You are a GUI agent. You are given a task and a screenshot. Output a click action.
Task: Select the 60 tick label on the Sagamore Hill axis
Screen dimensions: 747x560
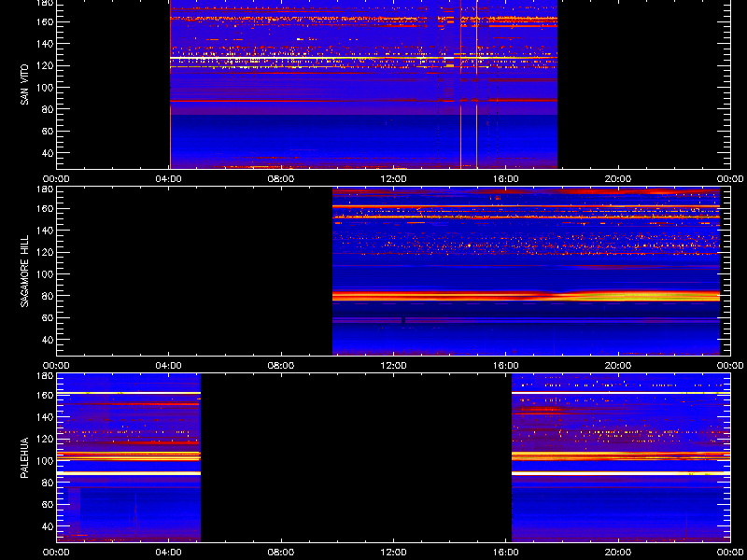pos(49,318)
